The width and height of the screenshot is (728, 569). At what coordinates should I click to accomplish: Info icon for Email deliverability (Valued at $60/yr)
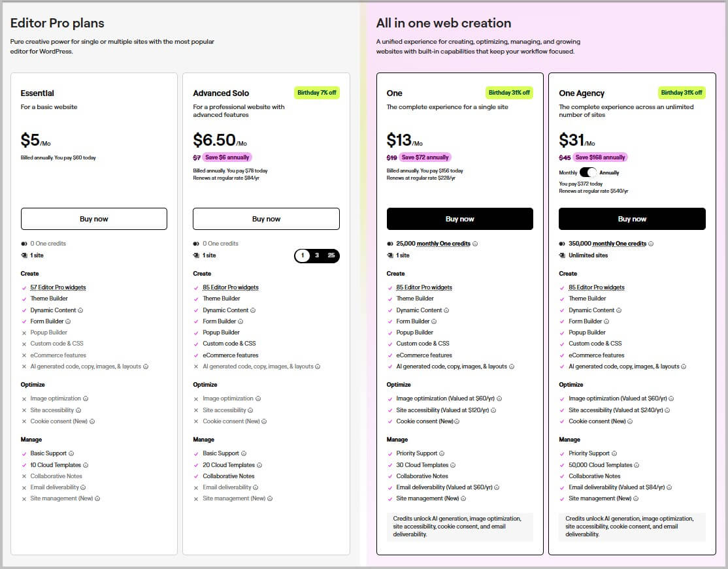pos(497,487)
